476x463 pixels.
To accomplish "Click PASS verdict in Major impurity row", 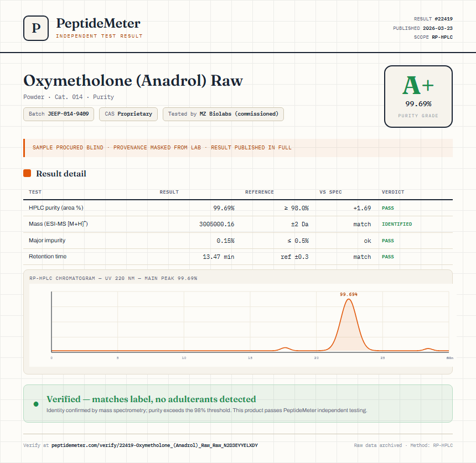I will [x=387, y=241].
